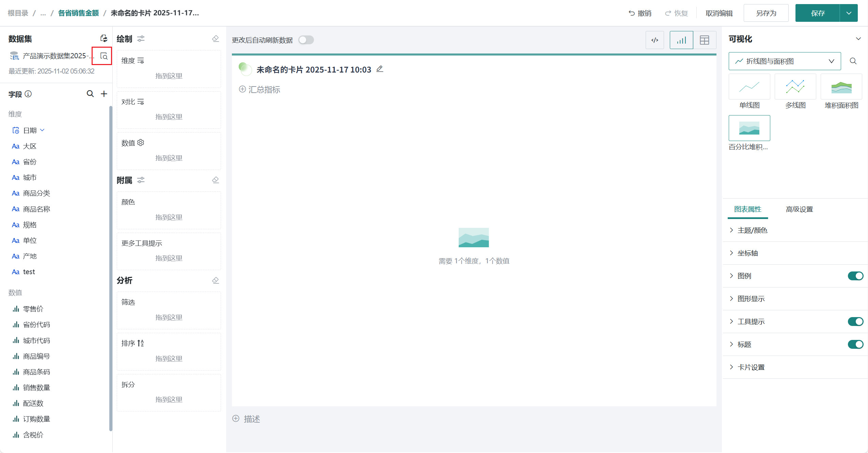Image resolution: width=868 pixels, height=453 pixels.
Task: Clear the 绘制 section with eraser icon
Action: pyautogui.click(x=215, y=38)
